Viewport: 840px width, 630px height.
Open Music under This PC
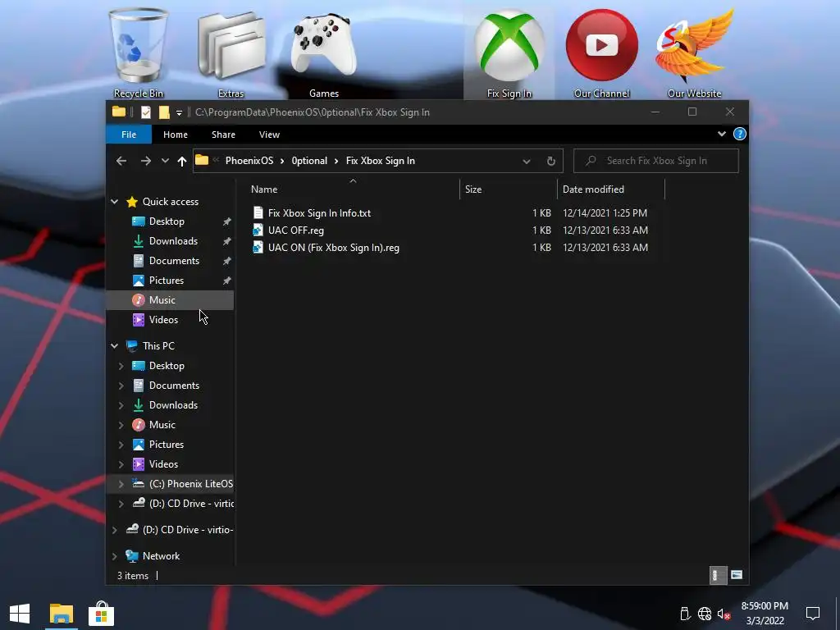162,425
